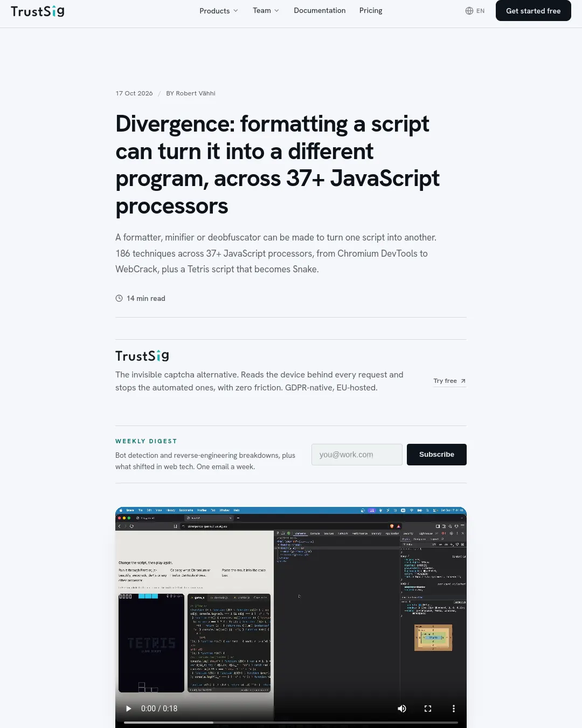Open the Documentation page

pyautogui.click(x=320, y=10)
